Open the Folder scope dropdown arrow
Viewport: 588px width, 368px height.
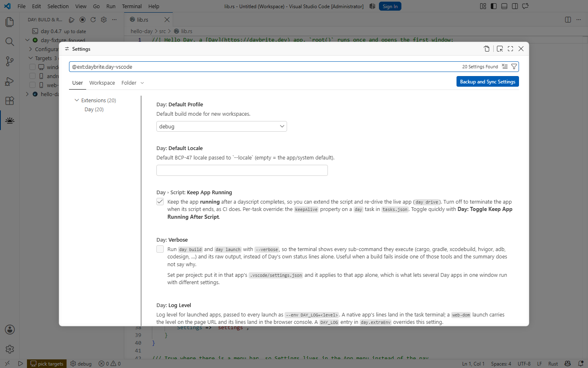(142, 83)
